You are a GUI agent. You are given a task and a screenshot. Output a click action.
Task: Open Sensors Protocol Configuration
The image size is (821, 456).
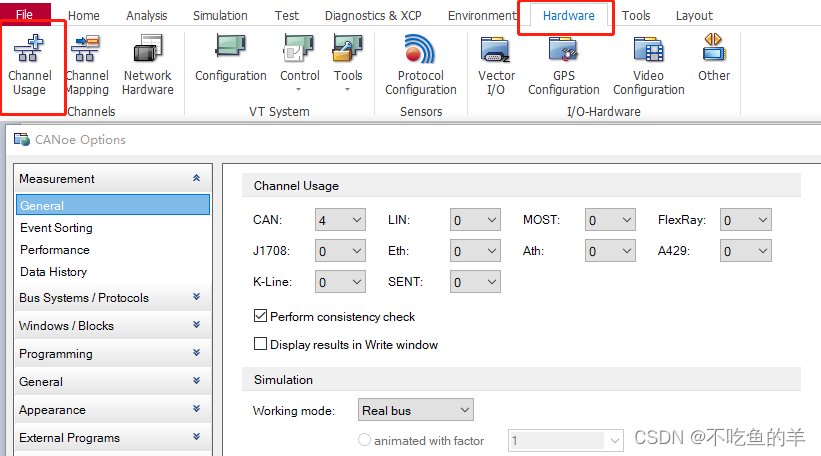(421, 65)
